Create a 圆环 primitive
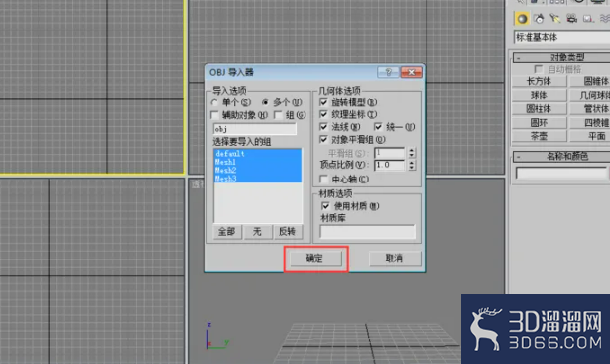Viewport: 610px width, 364px height. pyautogui.click(x=540, y=123)
